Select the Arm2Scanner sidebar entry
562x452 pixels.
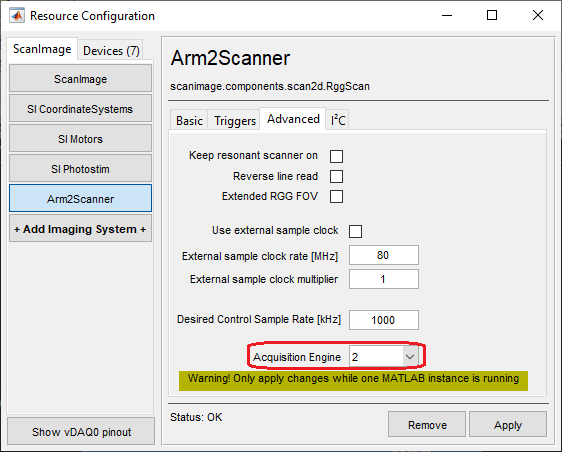[x=80, y=199]
